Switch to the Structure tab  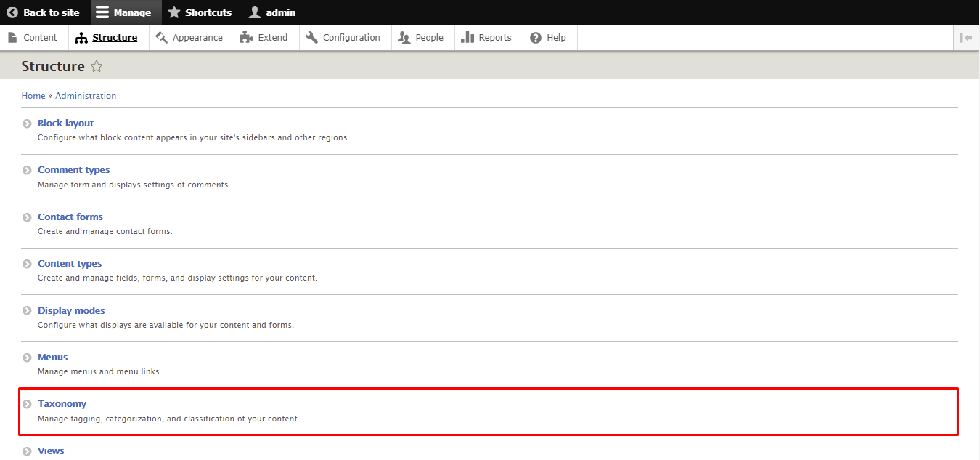click(113, 37)
